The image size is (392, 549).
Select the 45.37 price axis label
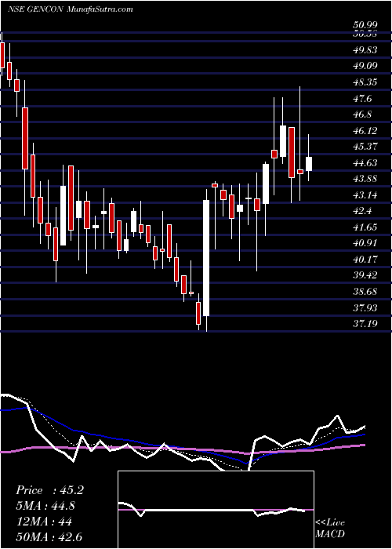tap(365, 147)
